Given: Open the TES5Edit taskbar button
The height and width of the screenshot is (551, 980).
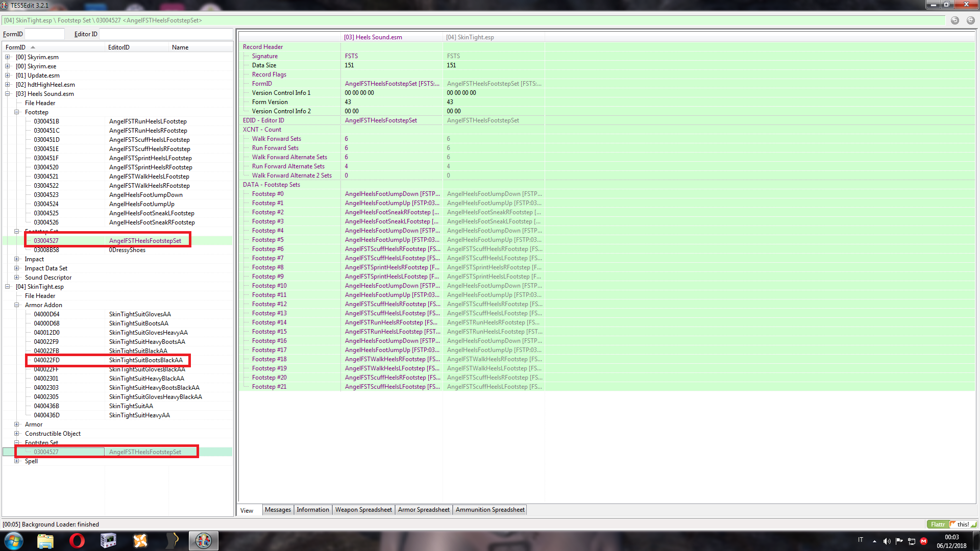Looking at the screenshot, I should (204, 541).
